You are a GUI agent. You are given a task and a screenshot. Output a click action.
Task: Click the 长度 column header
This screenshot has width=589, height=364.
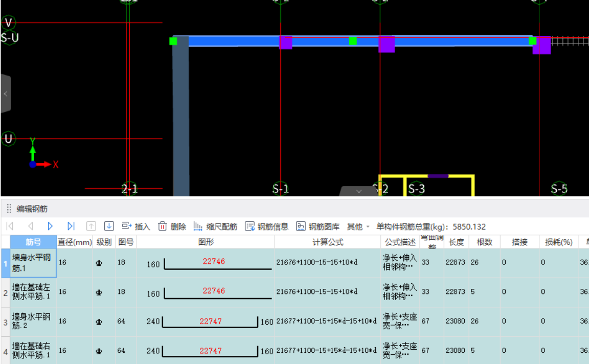coord(457,242)
